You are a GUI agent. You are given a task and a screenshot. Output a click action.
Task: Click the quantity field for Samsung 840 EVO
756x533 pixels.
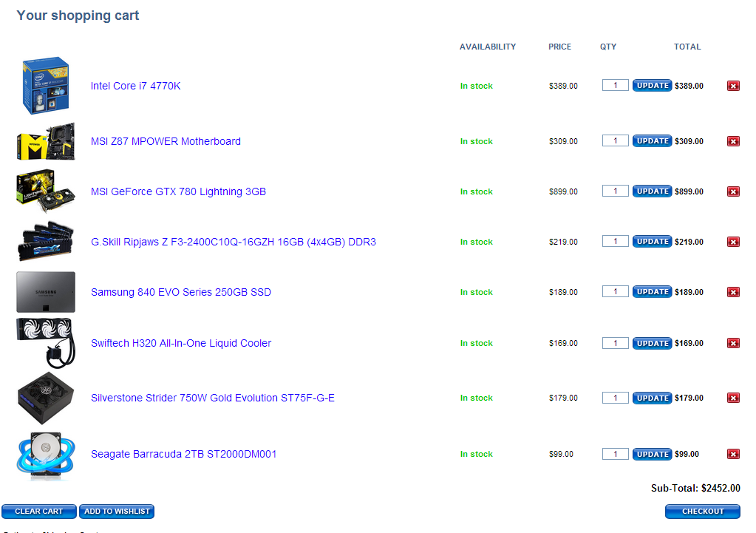click(x=615, y=292)
